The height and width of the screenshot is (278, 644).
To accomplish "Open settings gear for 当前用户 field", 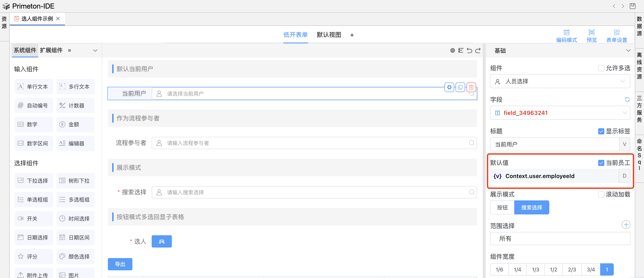I will coord(449,87).
